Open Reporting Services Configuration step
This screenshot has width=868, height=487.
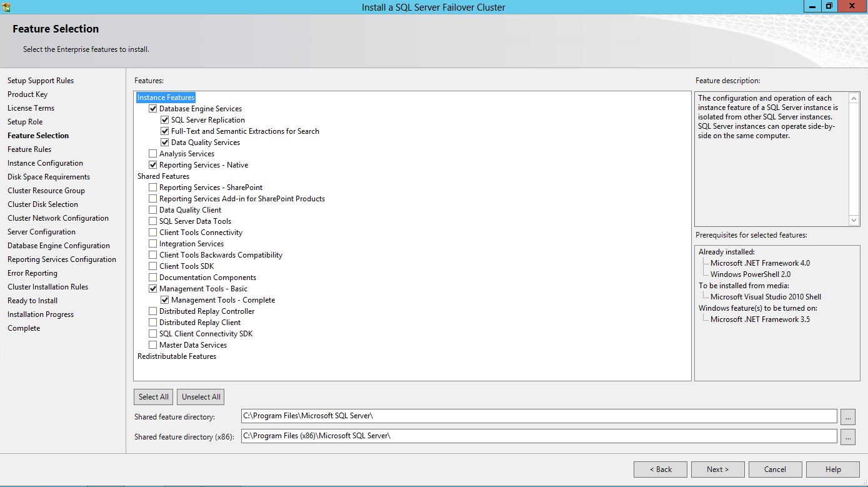(x=62, y=259)
